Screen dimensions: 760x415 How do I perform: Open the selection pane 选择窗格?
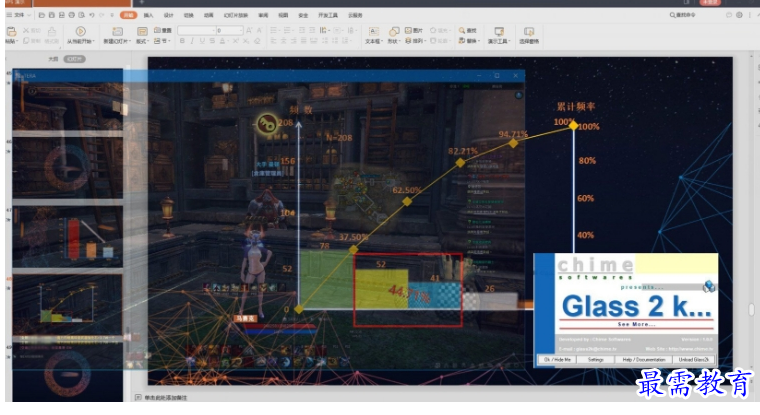(x=529, y=35)
